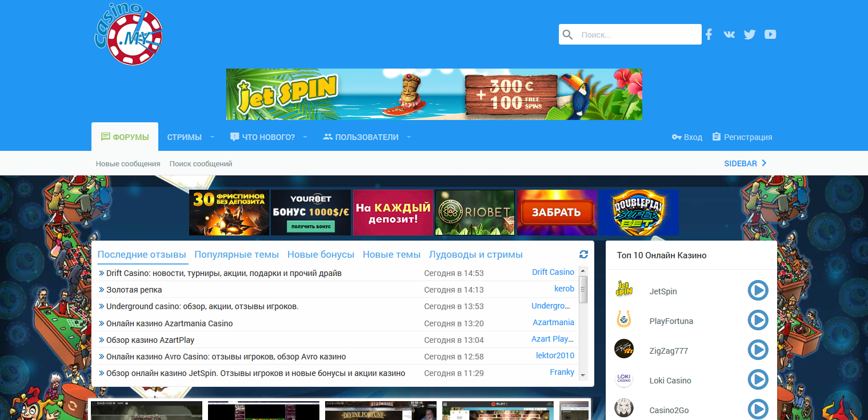Open the Обзор казино AzartPlay thread

click(150, 340)
